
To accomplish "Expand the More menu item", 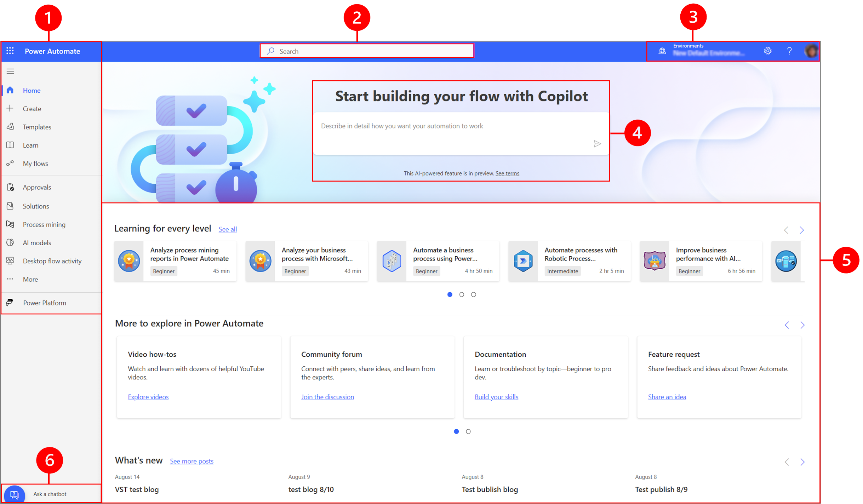I will tap(30, 279).
